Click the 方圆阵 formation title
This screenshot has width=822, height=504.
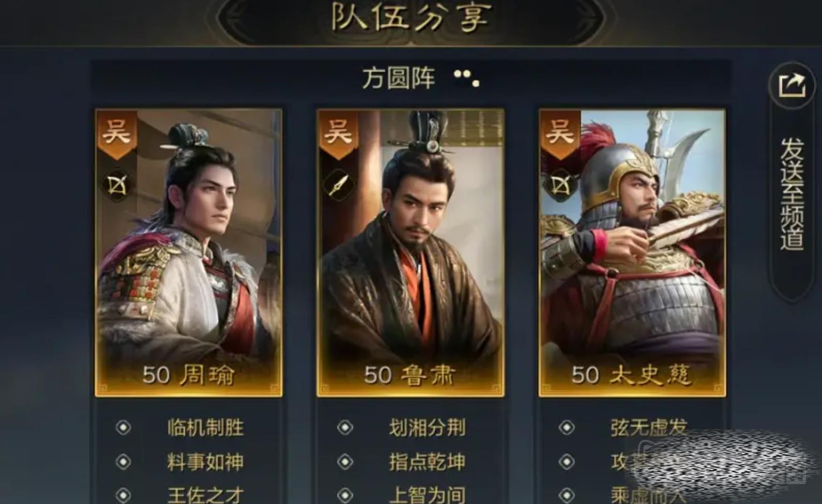pyautogui.click(x=399, y=78)
